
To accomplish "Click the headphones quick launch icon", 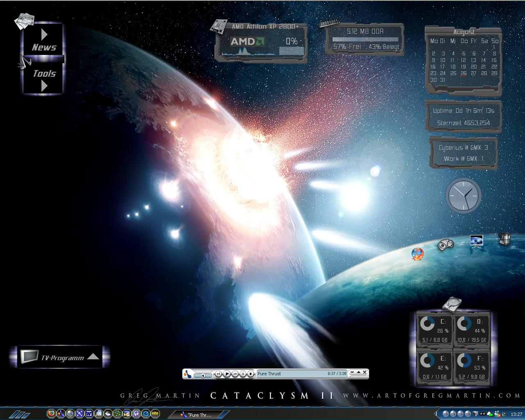I will coord(136,413).
